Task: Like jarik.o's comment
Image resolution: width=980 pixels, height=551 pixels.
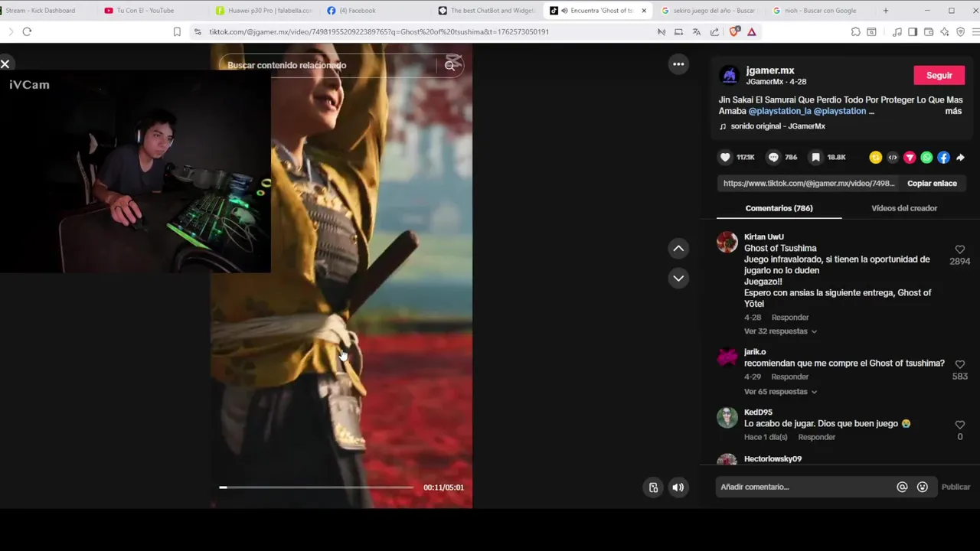Action: [959, 364]
